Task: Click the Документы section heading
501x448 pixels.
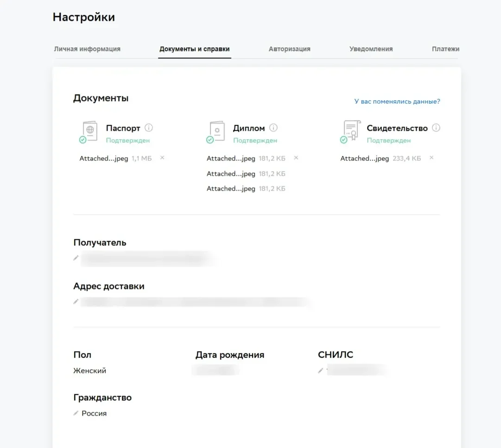Action: click(101, 98)
